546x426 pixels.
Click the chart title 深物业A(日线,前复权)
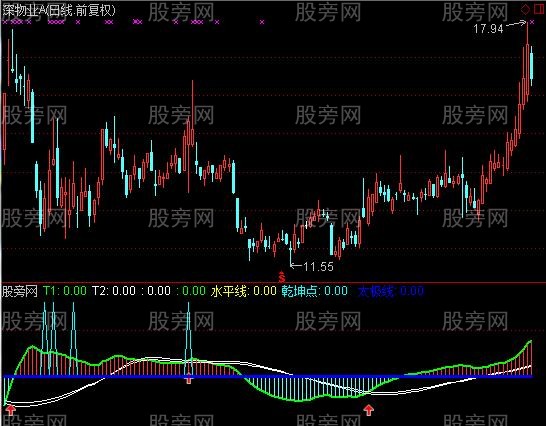tap(58, 10)
